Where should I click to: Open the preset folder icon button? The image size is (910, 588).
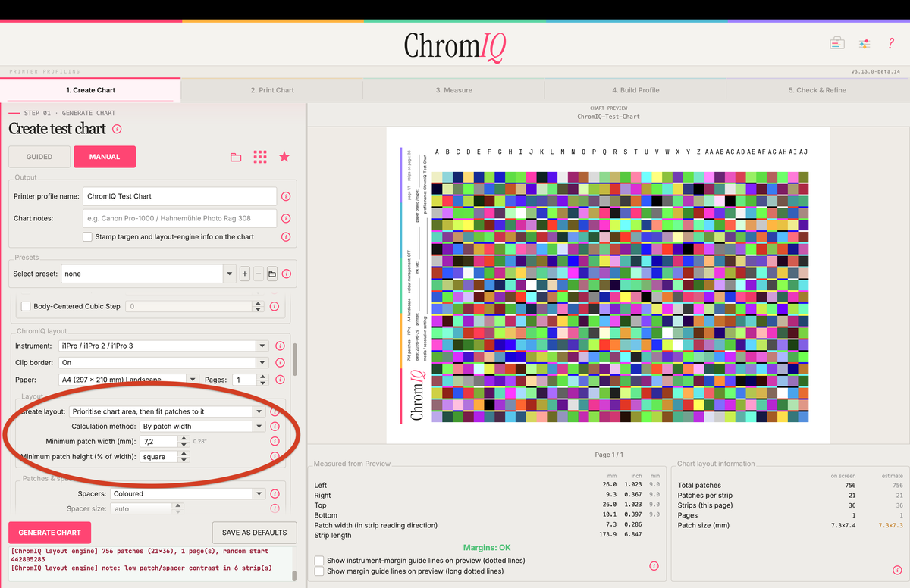tap(271, 274)
